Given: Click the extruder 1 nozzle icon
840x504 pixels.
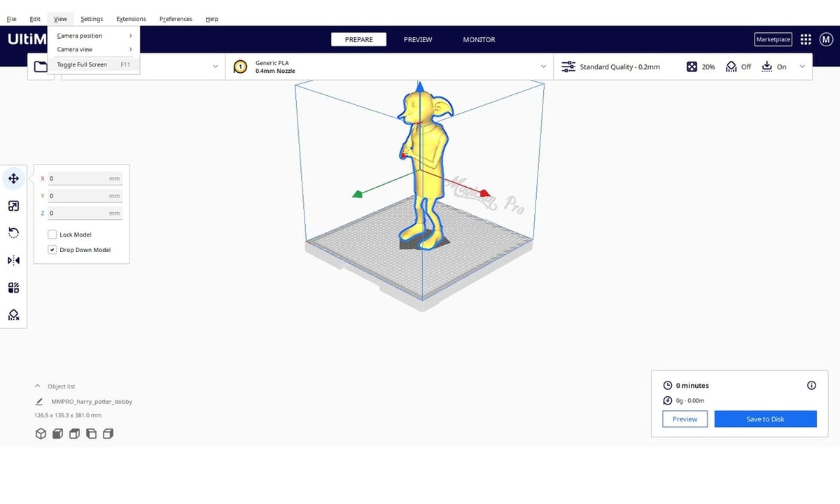Looking at the screenshot, I should pyautogui.click(x=240, y=66).
